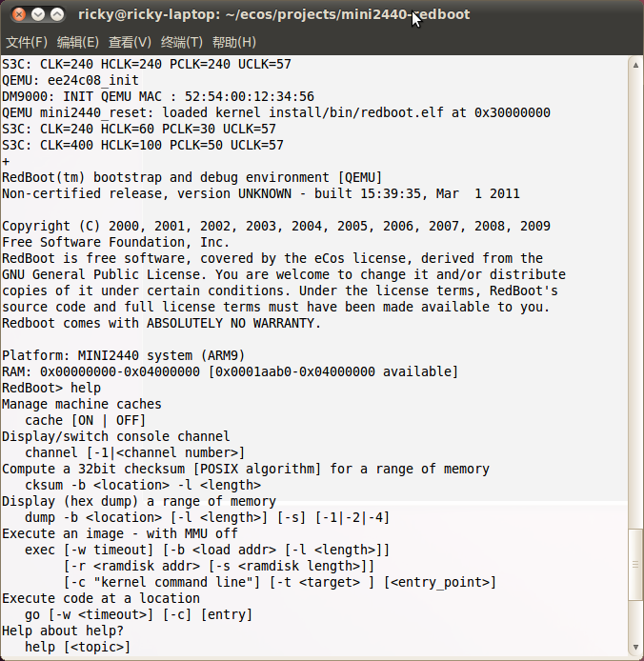Click the 'Display (hex dump) a range' line
The image size is (644, 661).
tap(139, 501)
